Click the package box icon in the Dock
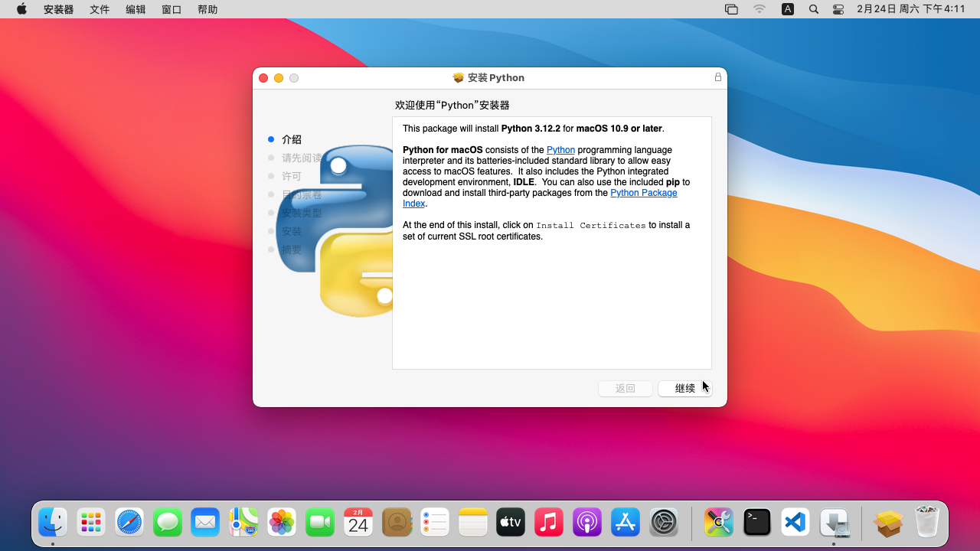The height and width of the screenshot is (551, 980). (888, 523)
